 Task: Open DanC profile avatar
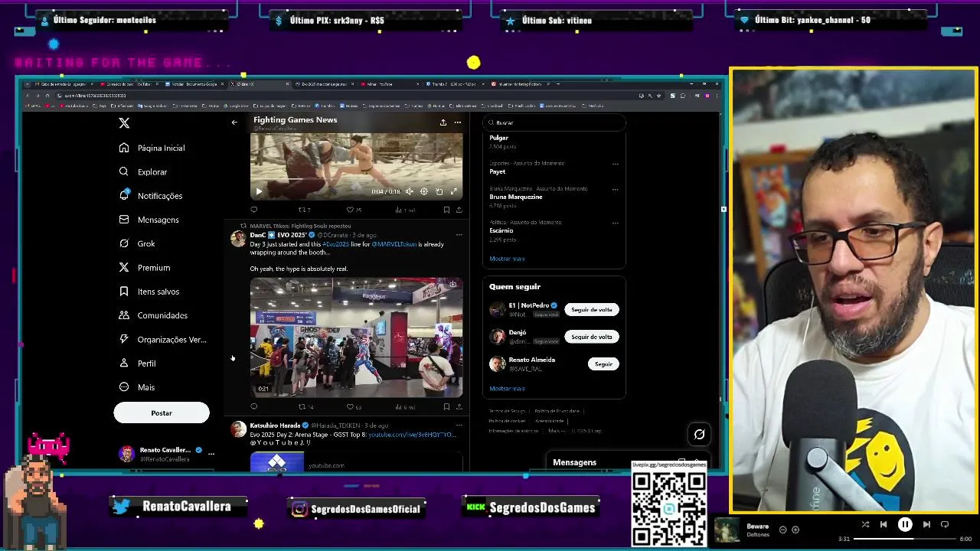(x=238, y=238)
